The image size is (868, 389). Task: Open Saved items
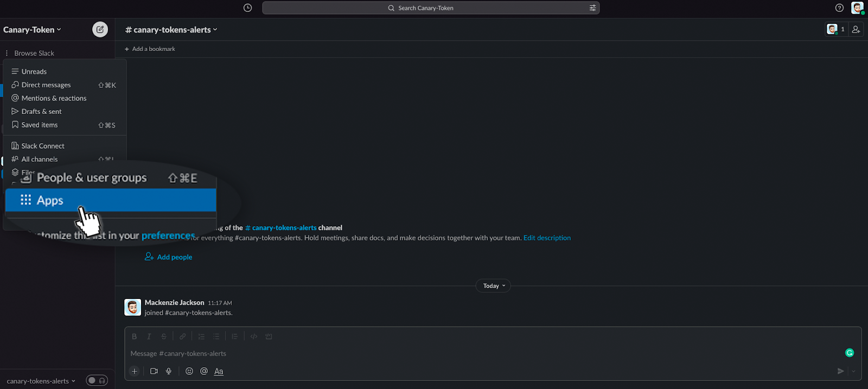coord(65,125)
